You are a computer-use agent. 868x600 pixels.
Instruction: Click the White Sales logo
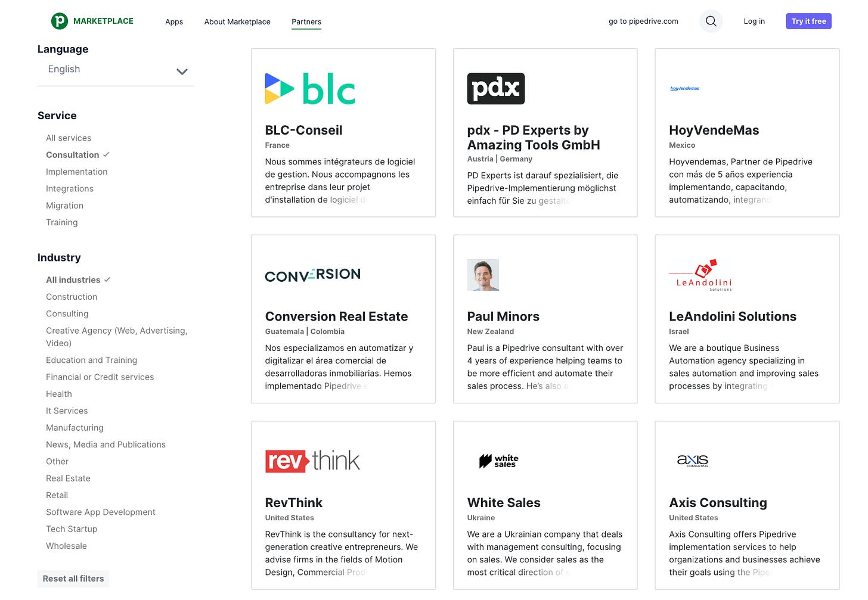click(498, 461)
